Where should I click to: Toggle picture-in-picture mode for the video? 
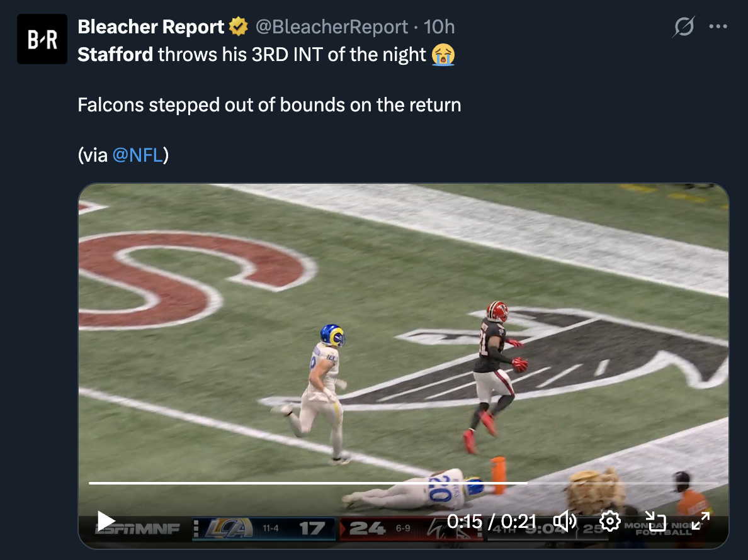(655, 522)
